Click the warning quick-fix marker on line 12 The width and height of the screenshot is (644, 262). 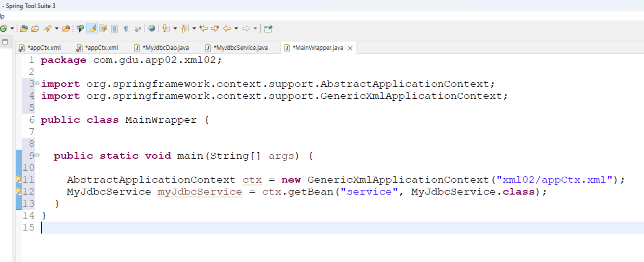[18, 192]
